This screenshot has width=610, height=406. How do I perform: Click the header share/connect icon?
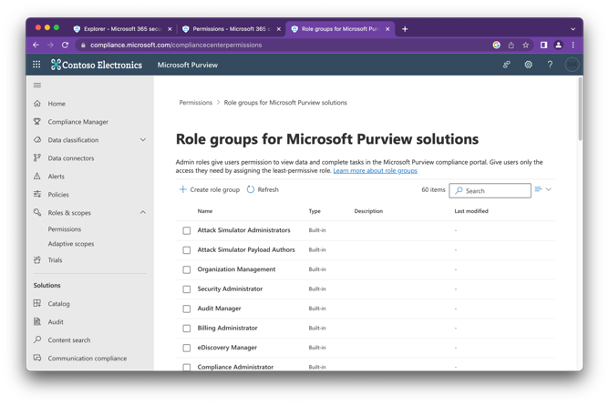506,65
